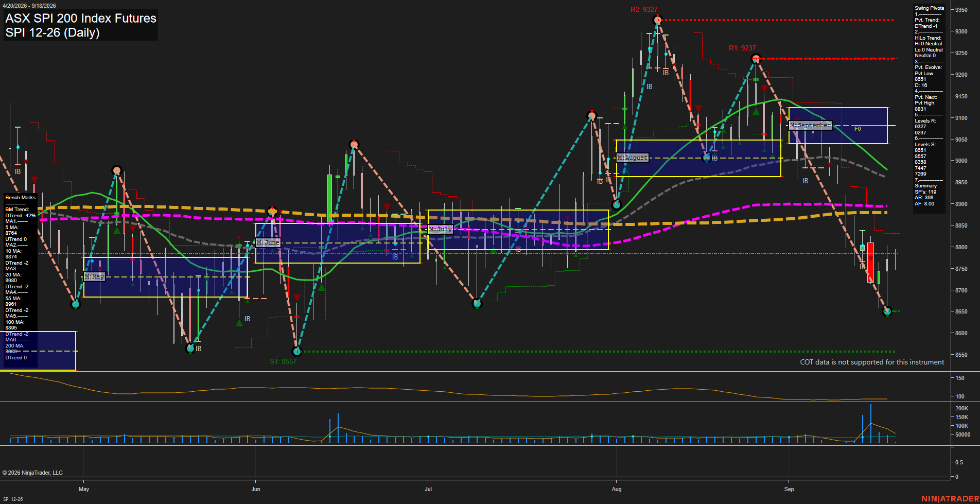Click the F0 label in September box
Image resolution: width=980 pixels, height=504 pixels.
[857, 129]
